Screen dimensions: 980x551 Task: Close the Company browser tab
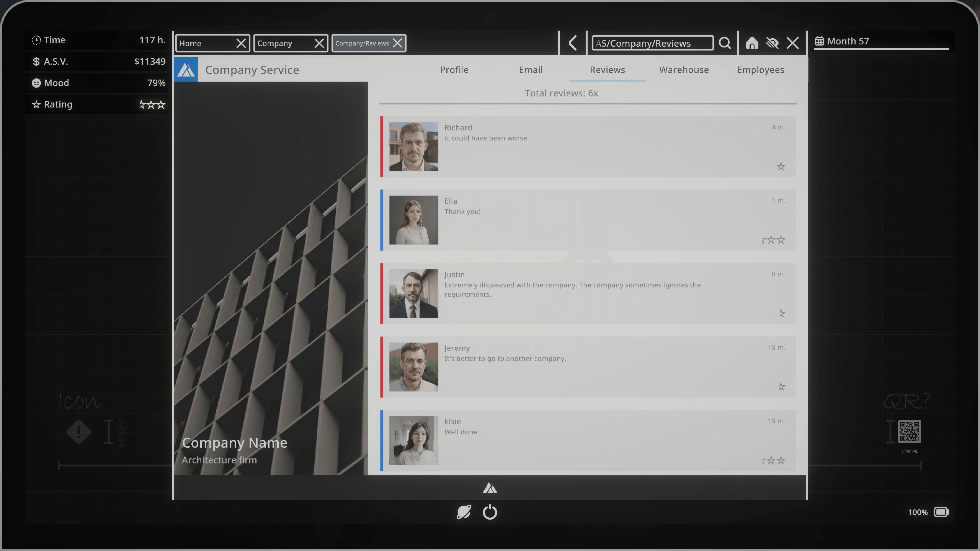[x=319, y=43]
